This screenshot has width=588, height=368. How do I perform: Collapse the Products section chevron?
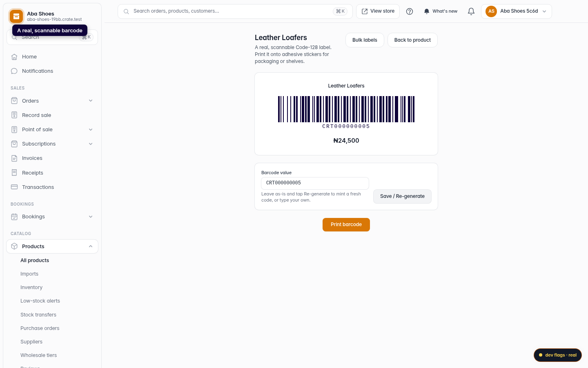coord(91,246)
